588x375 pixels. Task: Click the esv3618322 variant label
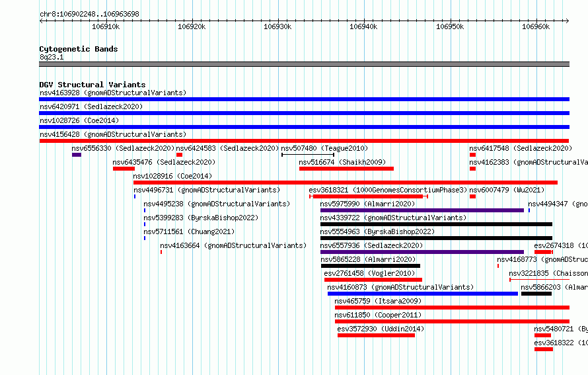[561, 343]
